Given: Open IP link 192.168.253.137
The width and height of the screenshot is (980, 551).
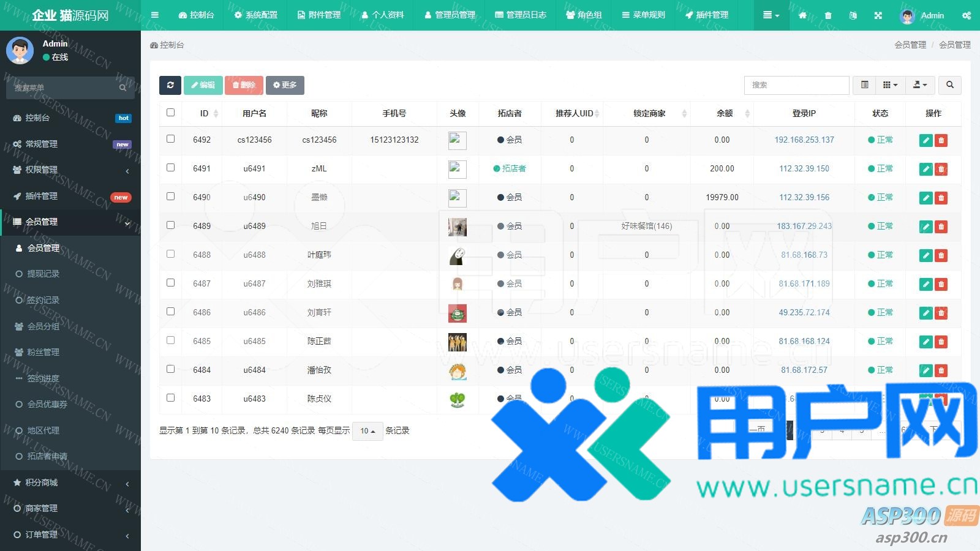Looking at the screenshot, I should (804, 140).
